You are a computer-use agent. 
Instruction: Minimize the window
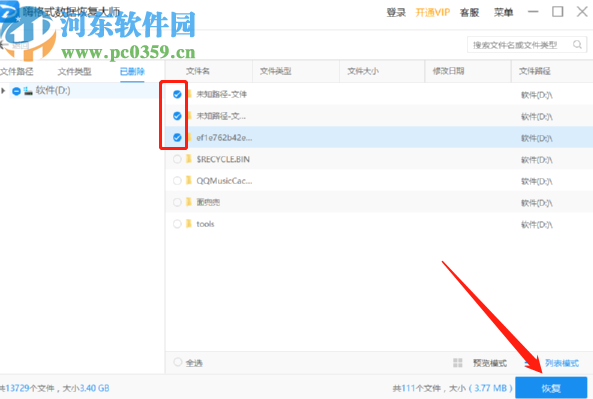coord(533,12)
